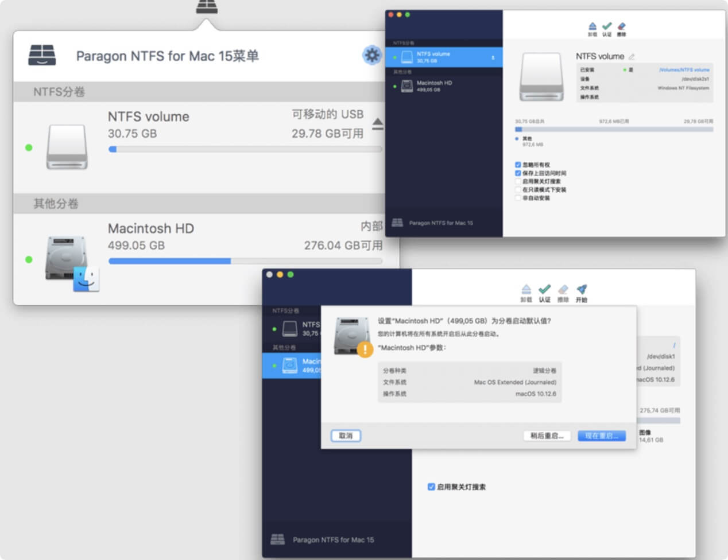Eject the NTFS volume with its eject icon
728x560 pixels.
(378, 122)
